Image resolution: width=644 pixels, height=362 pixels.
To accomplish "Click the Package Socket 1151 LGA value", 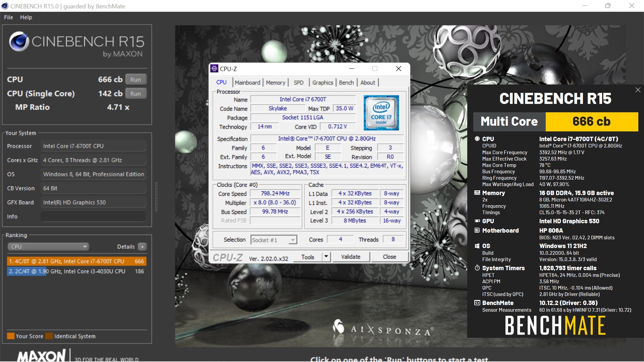I will pyautogui.click(x=303, y=117).
